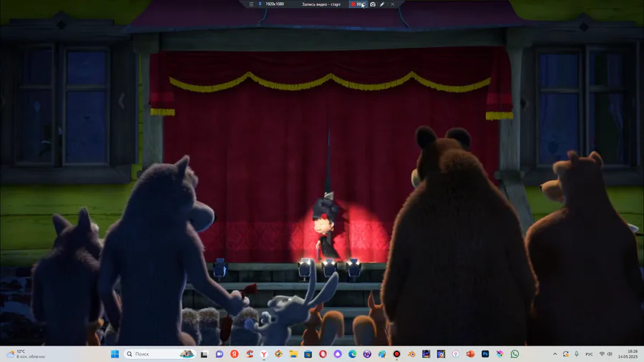The width and height of the screenshot is (644, 362).
Task: Open the clock showing 16:26
Action: 628,354
